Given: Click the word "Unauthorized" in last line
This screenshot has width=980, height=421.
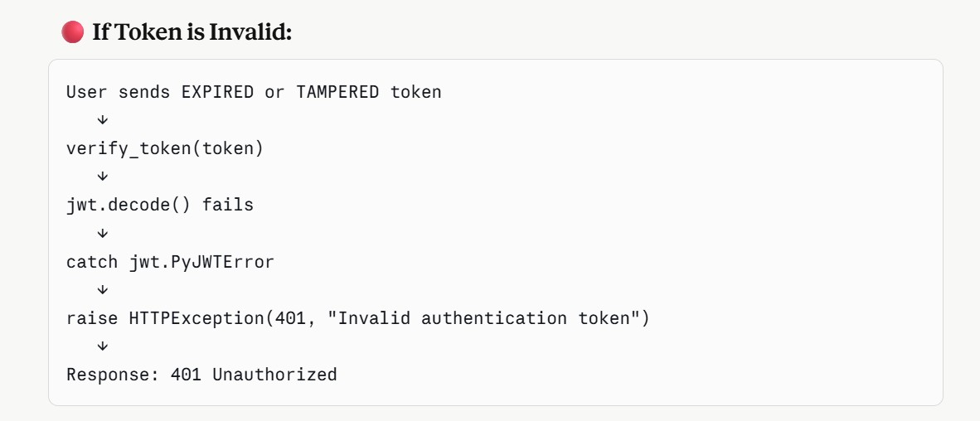Looking at the screenshot, I should [275, 375].
